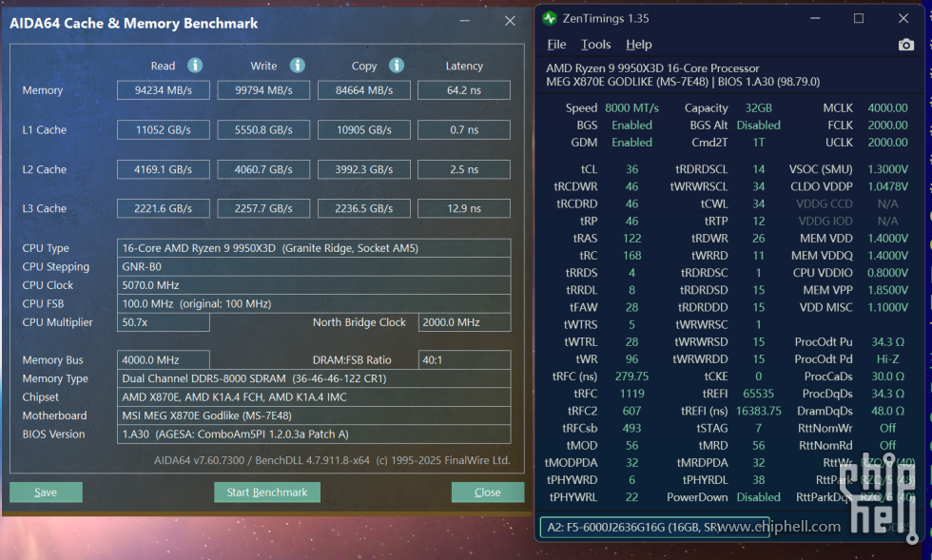Click the FCLK 2000.00 value
The image size is (932, 560).
point(887,126)
